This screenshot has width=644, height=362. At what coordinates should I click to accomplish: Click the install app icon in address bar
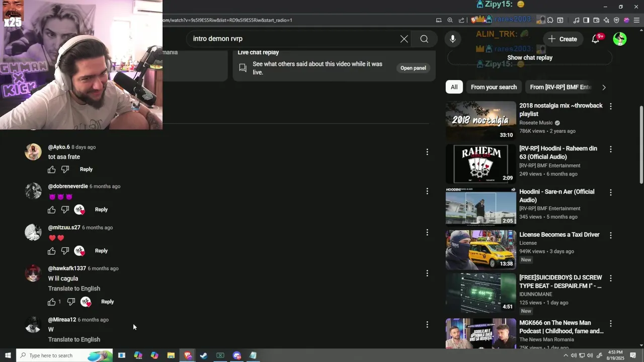pos(439,20)
